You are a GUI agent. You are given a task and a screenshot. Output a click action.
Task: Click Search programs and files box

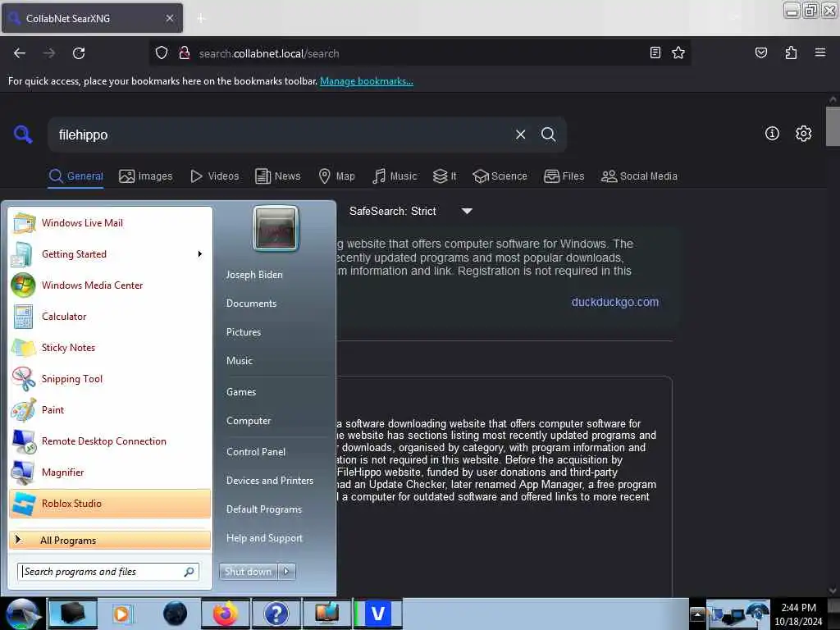108,572
